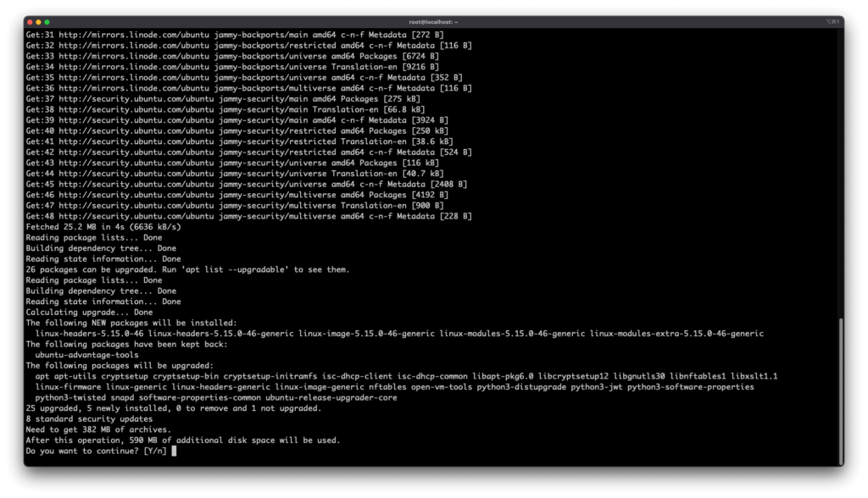Screen dimensions: 868x498
Task: Click 'The following NEW packages will be installed:' line
Action: (x=131, y=323)
